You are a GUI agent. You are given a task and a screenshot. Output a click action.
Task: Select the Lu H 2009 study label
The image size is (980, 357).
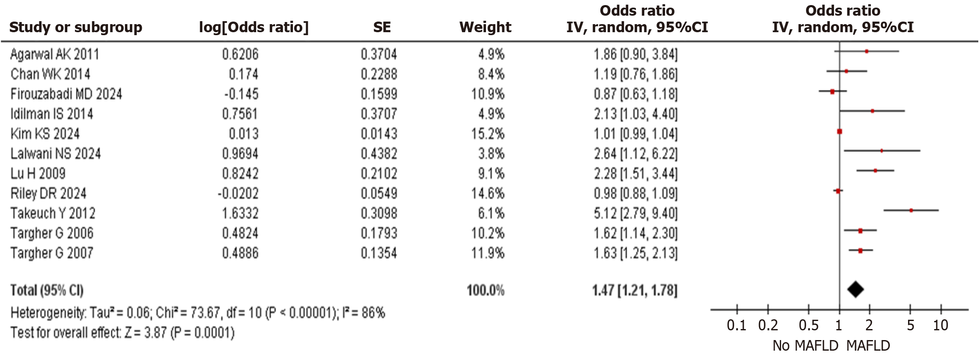38,173
